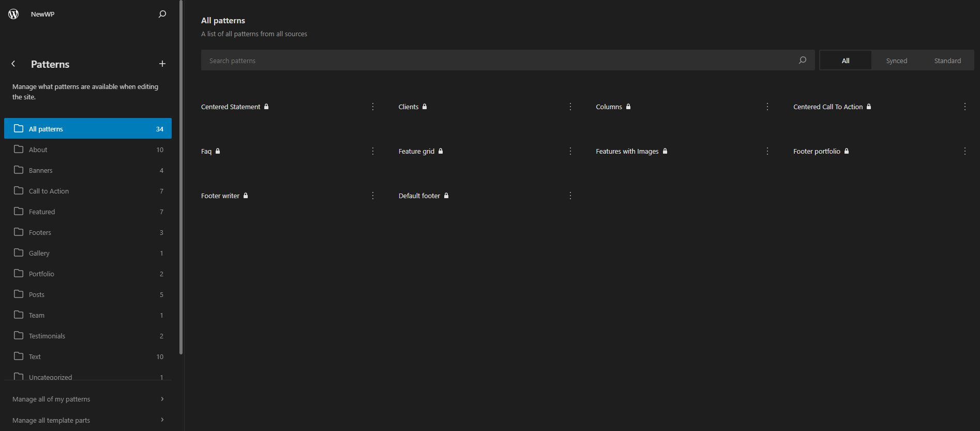Screen dimensions: 980x431
Task: Select the All patterns category
Action: tap(88, 128)
